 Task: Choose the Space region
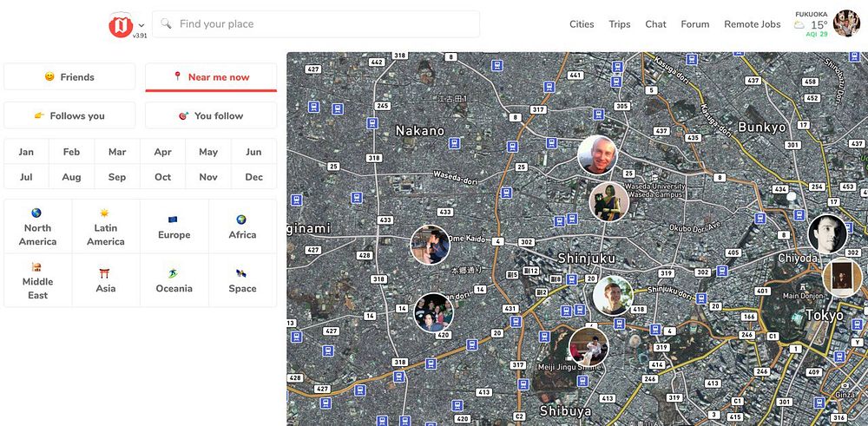tap(242, 280)
